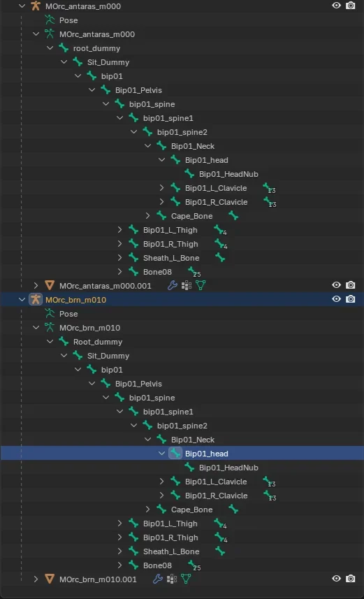Click Pose icon under MOrc_antaras_m000

coord(50,20)
